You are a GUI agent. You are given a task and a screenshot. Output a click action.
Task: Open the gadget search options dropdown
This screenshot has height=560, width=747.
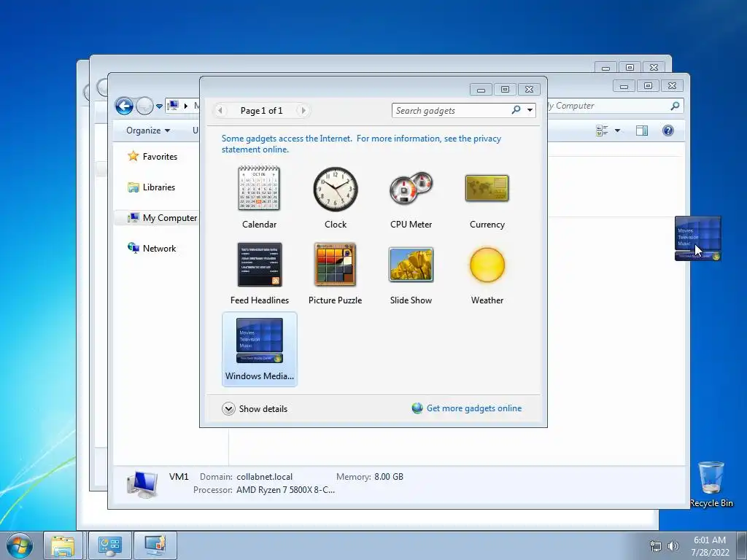click(x=530, y=111)
